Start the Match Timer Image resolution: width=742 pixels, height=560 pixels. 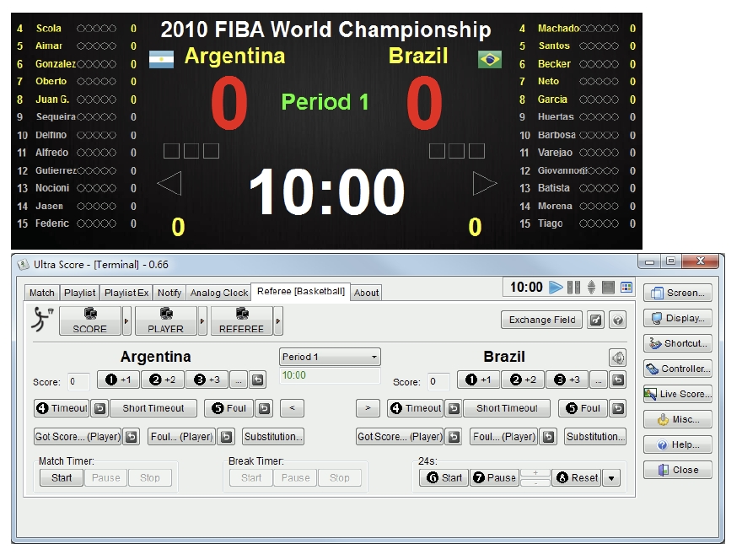pyautogui.click(x=62, y=478)
